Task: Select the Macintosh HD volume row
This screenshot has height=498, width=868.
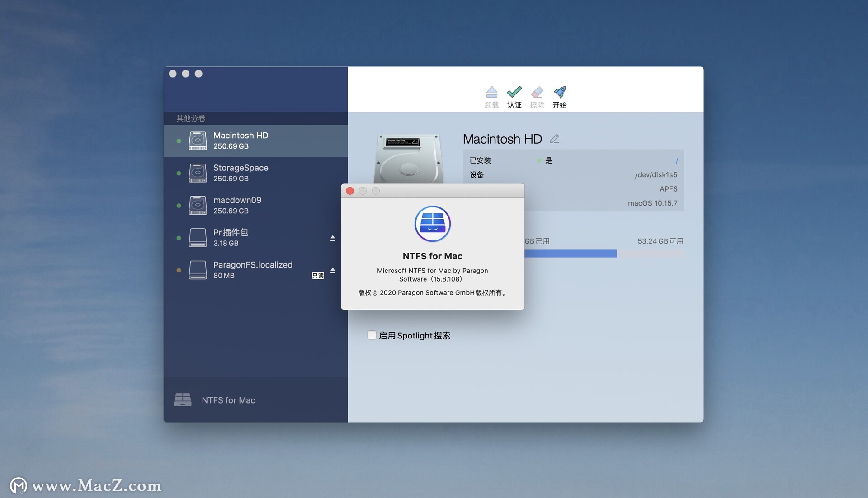Action: pos(256,141)
